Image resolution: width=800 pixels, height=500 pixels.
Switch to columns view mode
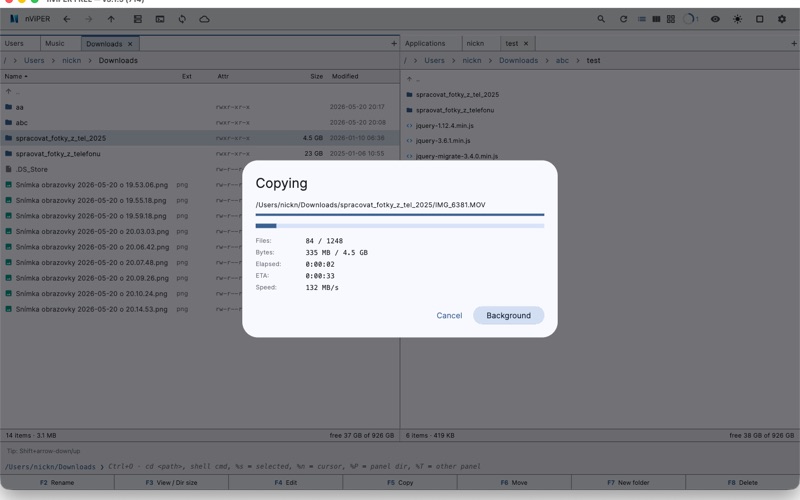coord(656,19)
